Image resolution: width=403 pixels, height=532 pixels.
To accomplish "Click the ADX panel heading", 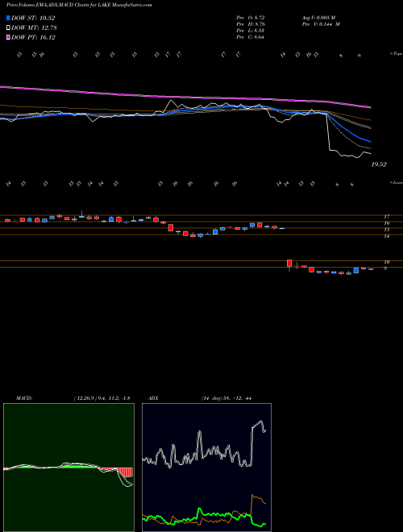I will click(155, 398).
